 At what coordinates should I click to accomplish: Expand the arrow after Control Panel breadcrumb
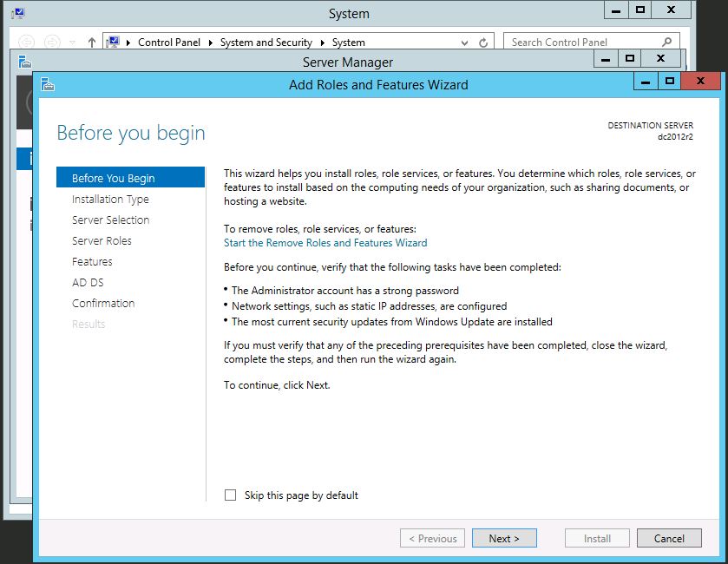(210, 43)
